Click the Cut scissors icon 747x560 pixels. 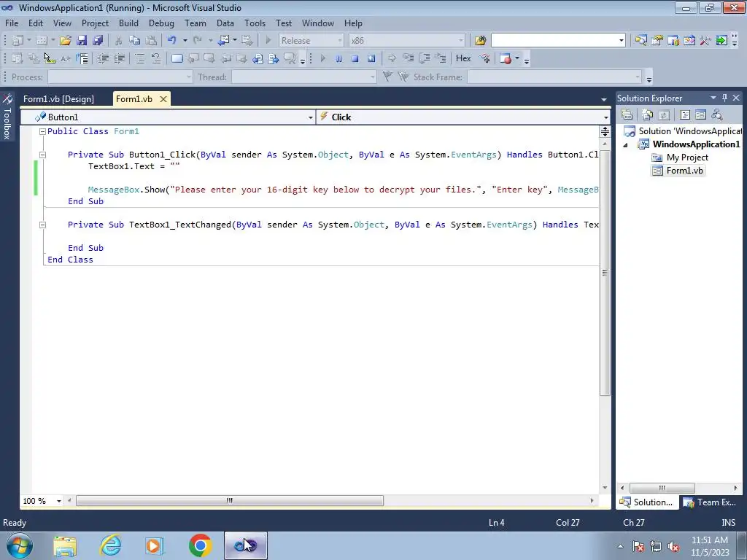pos(119,41)
